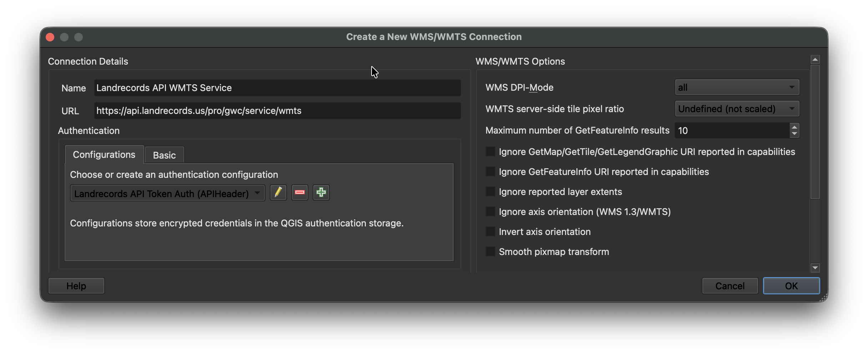This screenshot has height=355, width=868.
Task: Enable Invert axis orientation option
Action: pyautogui.click(x=490, y=232)
